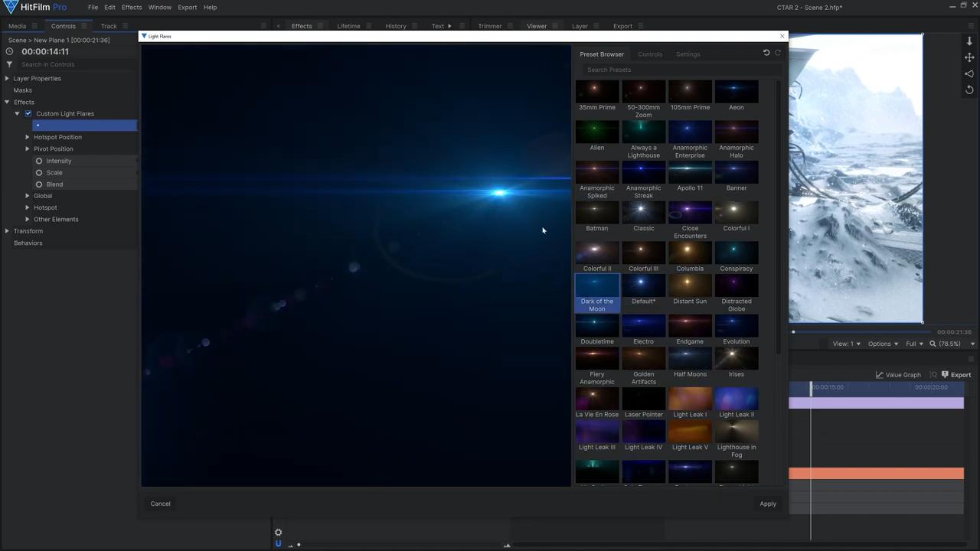Expand the Layer Properties group
This screenshot has width=980, height=551.
tap(7, 78)
